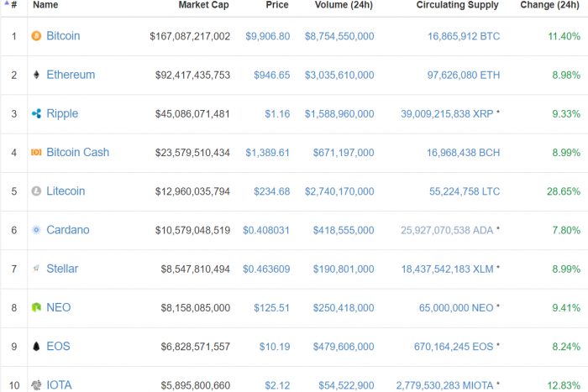Click Ripple price $1.16
The height and width of the screenshot is (392, 588).
(277, 114)
